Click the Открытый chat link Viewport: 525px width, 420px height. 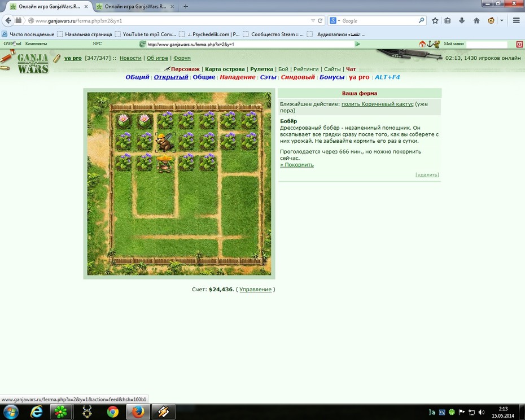tap(170, 77)
